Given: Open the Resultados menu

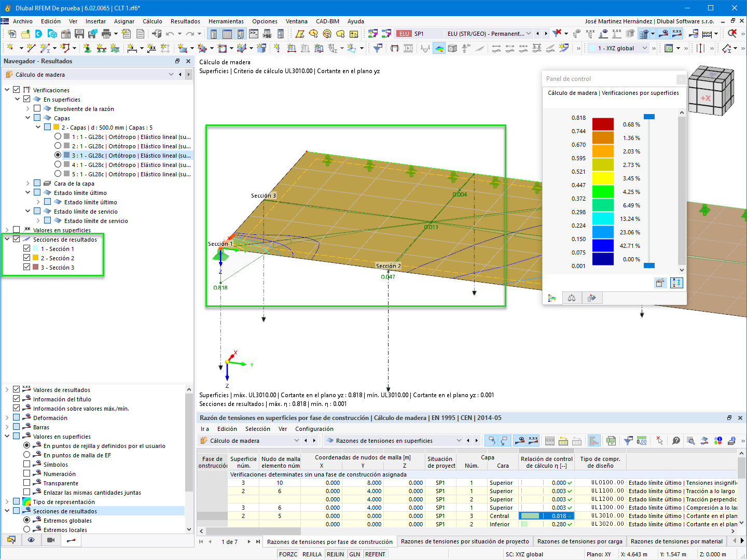Looking at the screenshot, I should (x=185, y=21).
